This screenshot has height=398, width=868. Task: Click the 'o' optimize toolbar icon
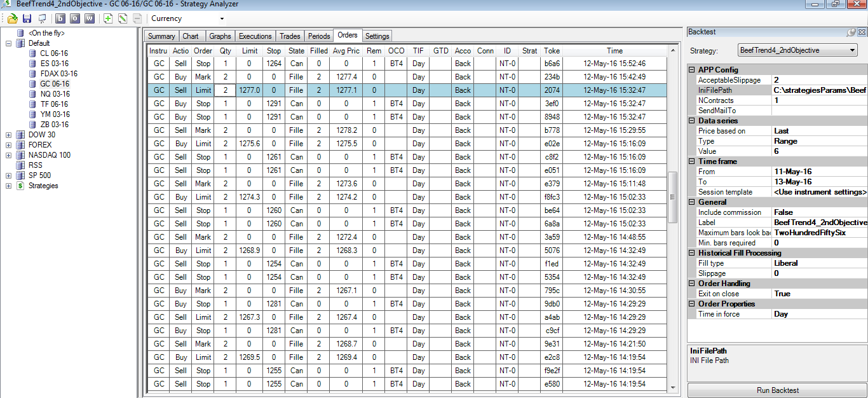coord(75,18)
